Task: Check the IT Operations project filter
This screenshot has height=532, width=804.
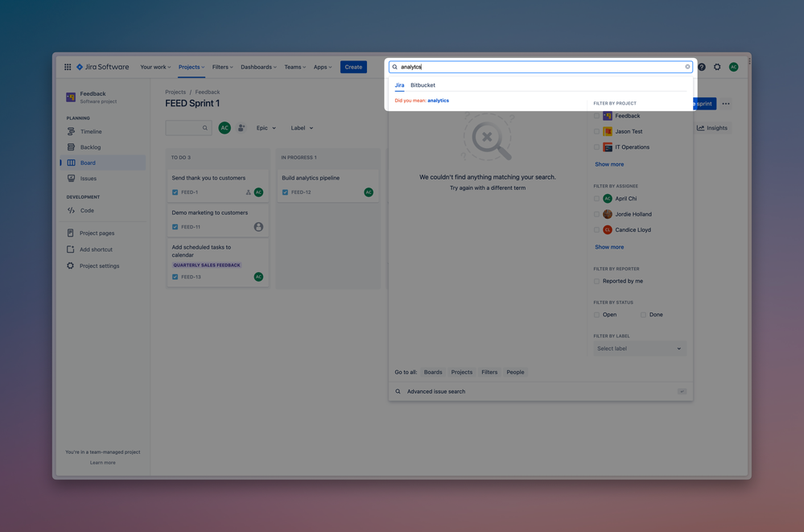Action: 596,147
